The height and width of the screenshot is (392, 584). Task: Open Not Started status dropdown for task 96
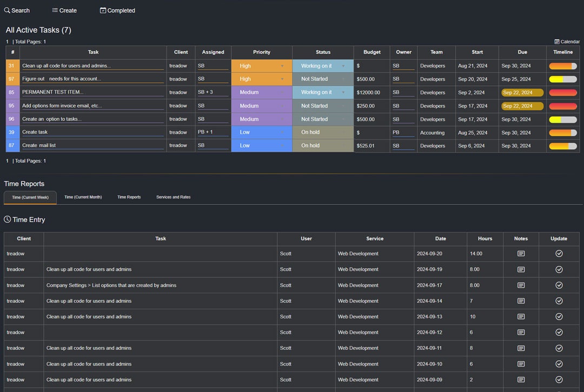pyautogui.click(x=323, y=119)
